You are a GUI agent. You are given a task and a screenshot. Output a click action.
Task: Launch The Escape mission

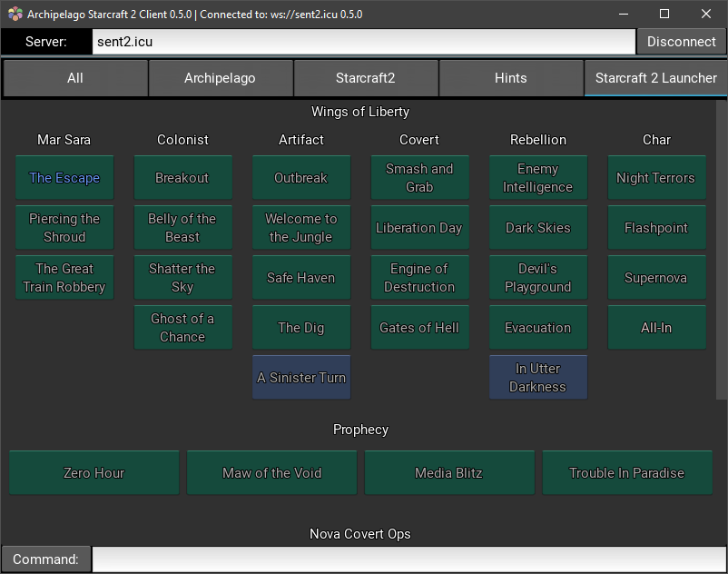64,178
